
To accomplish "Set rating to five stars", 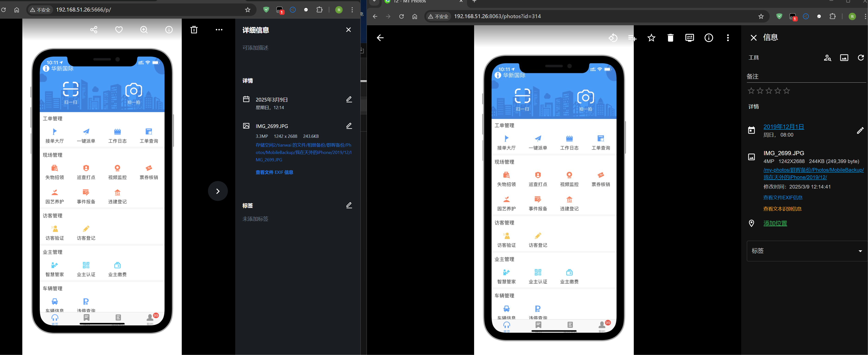I will pos(787,91).
